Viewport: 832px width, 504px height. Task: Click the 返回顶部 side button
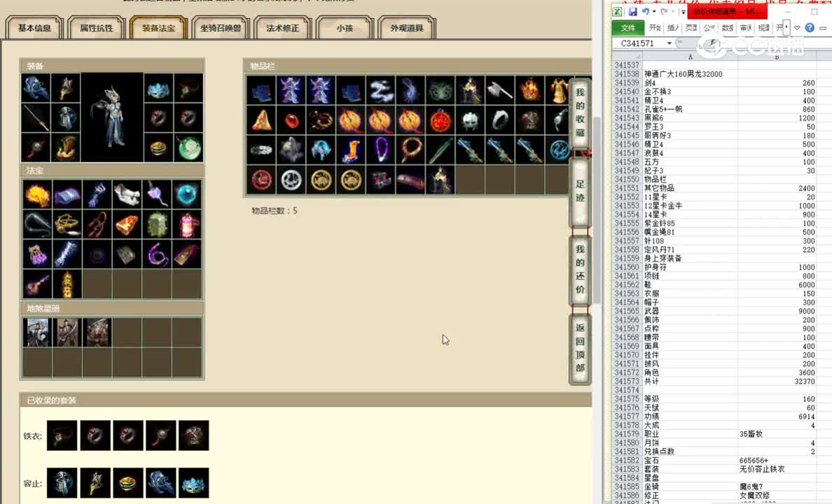580,348
